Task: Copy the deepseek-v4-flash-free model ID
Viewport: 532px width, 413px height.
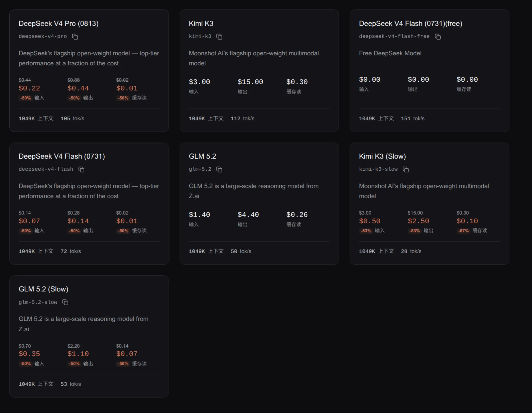Action: [438, 37]
